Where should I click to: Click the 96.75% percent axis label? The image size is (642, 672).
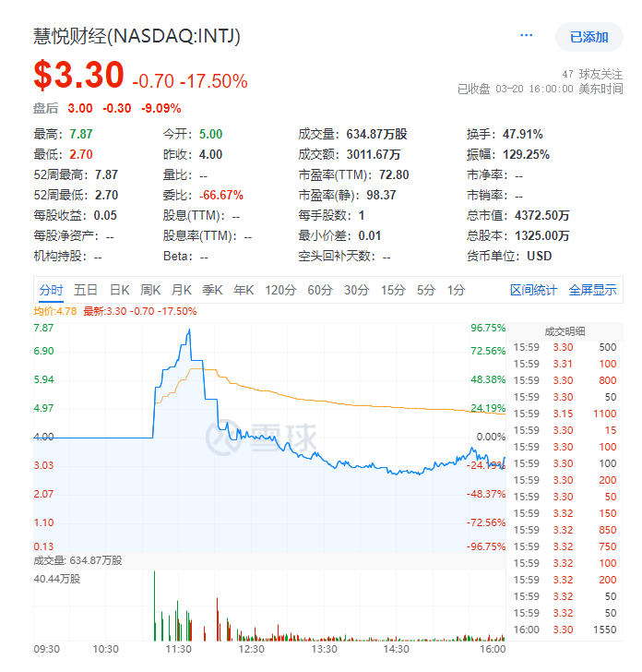(488, 328)
